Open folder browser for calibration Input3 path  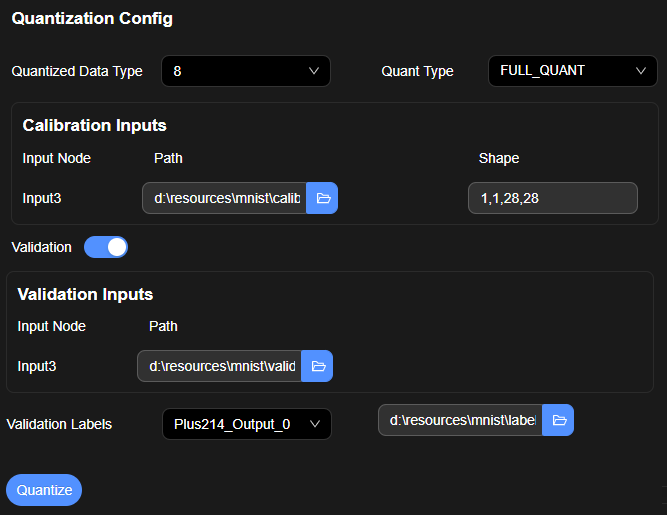[322, 198]
